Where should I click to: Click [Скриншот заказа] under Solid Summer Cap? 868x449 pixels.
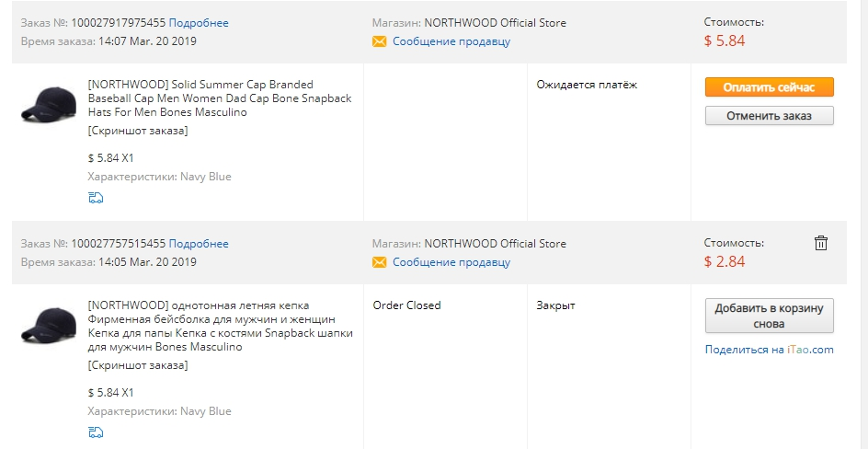tap(138, 132)
